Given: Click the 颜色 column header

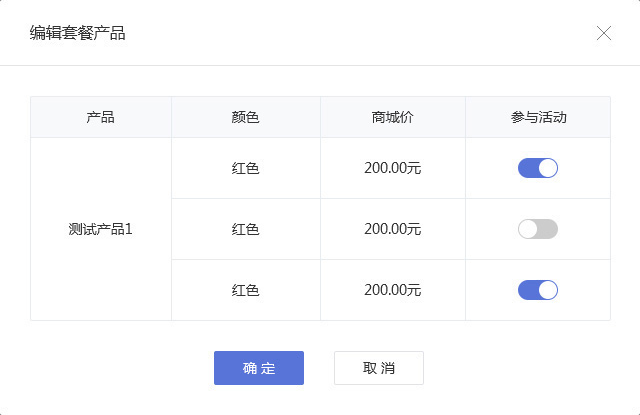Looking at the screenshot, I should (245, 117).
